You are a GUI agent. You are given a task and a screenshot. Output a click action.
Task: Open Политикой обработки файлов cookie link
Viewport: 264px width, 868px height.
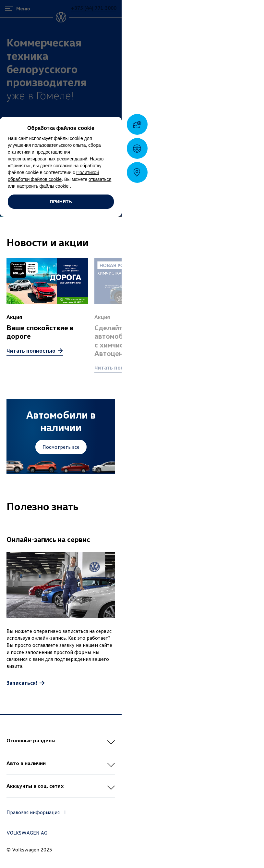(53, 176)
